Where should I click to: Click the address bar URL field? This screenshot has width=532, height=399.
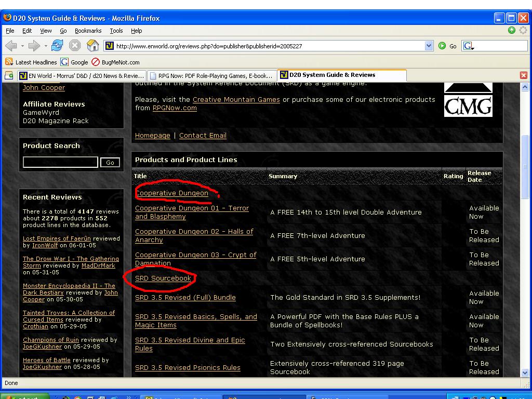pos(269,46)
